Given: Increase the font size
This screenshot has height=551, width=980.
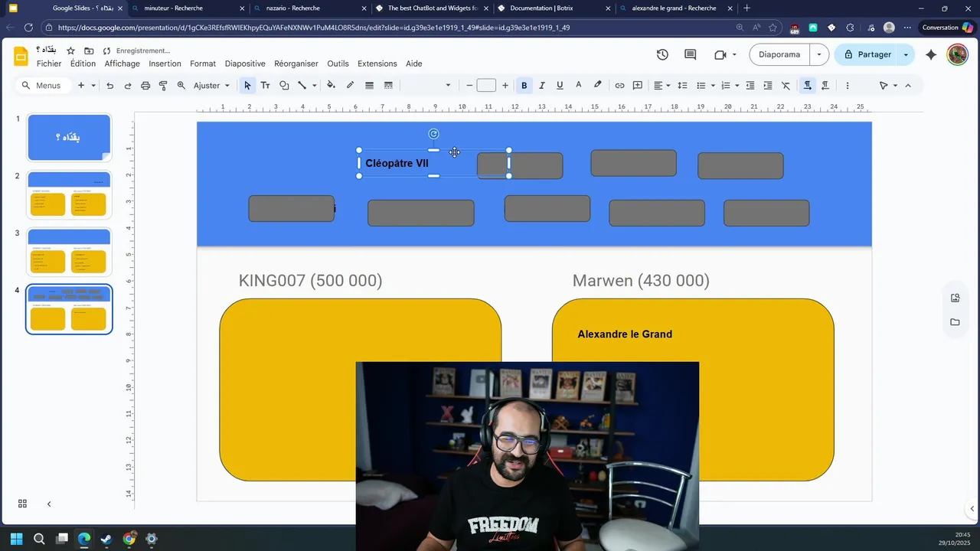Looking at the screenshot, I should coord(505,86).
